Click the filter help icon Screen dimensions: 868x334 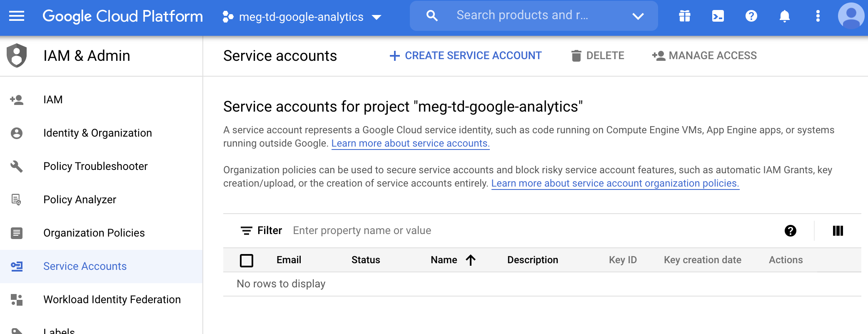click(790, 231)
